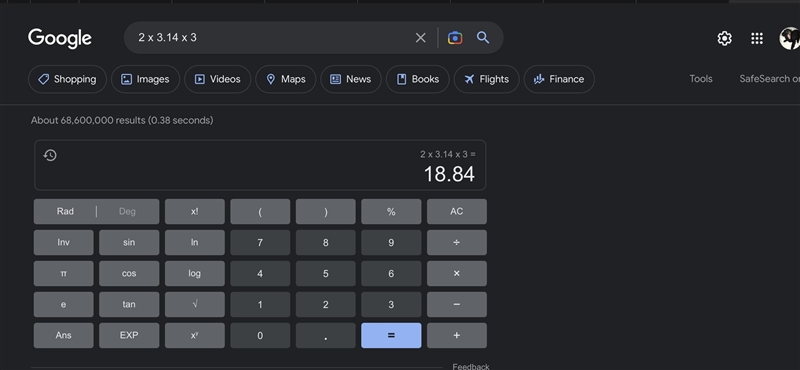Open the account profile picture
800x370 pixels.
(x=789, y=38)
